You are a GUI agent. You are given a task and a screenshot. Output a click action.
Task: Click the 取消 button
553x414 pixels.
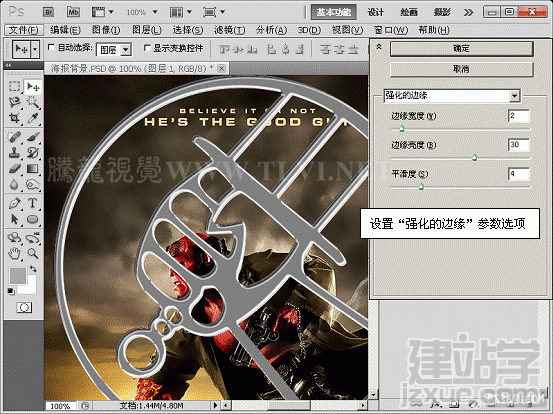[461, 69]
